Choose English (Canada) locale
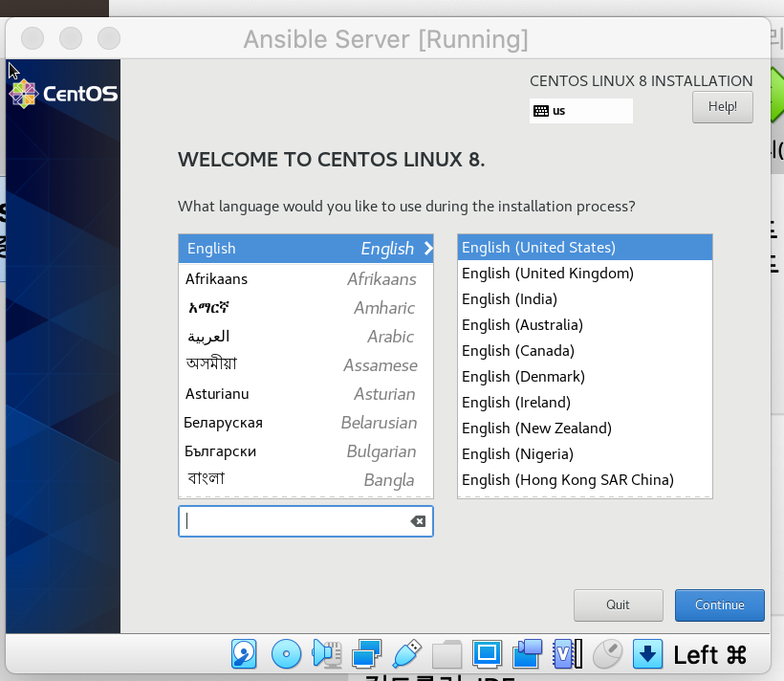The image size is (784, 681). [x=585, y=351]
